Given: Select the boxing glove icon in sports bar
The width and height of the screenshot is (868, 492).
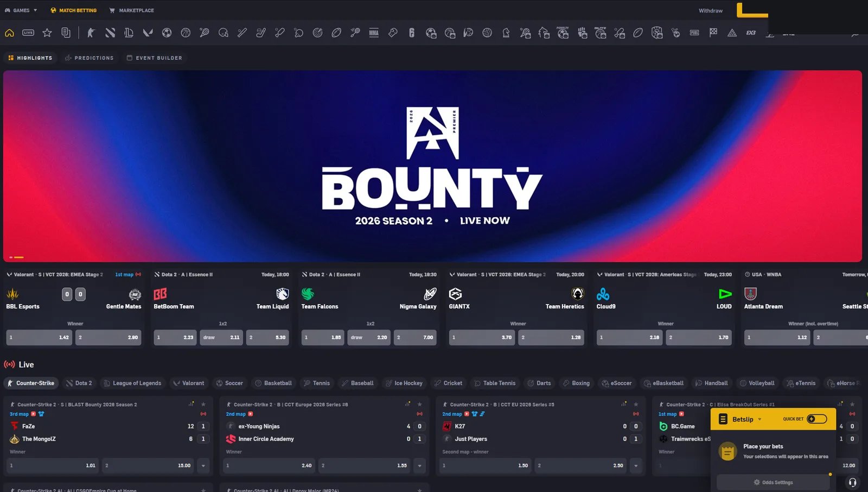Looking at the screenshot, I should 393,33.
